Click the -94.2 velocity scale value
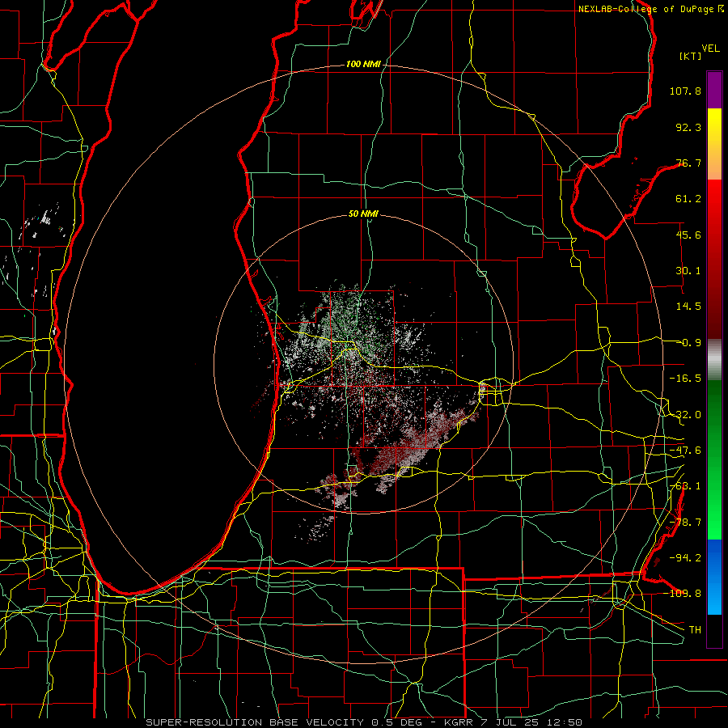The width and height of the screenshot is (728, 728). 685,557
